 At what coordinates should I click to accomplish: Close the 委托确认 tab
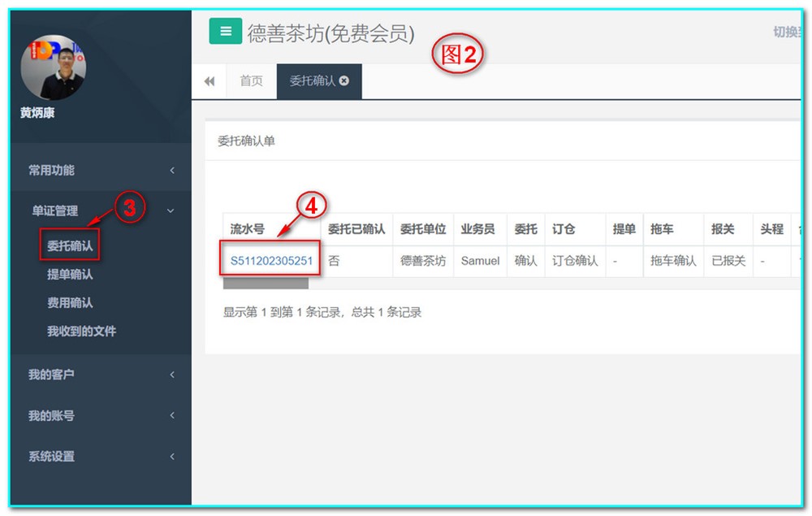[344, 80]
